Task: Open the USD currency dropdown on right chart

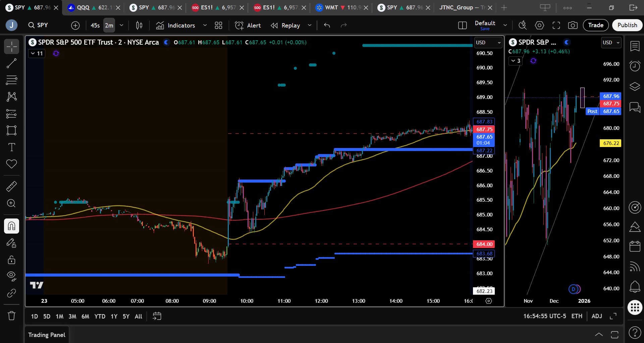Action: coord(611,43)
